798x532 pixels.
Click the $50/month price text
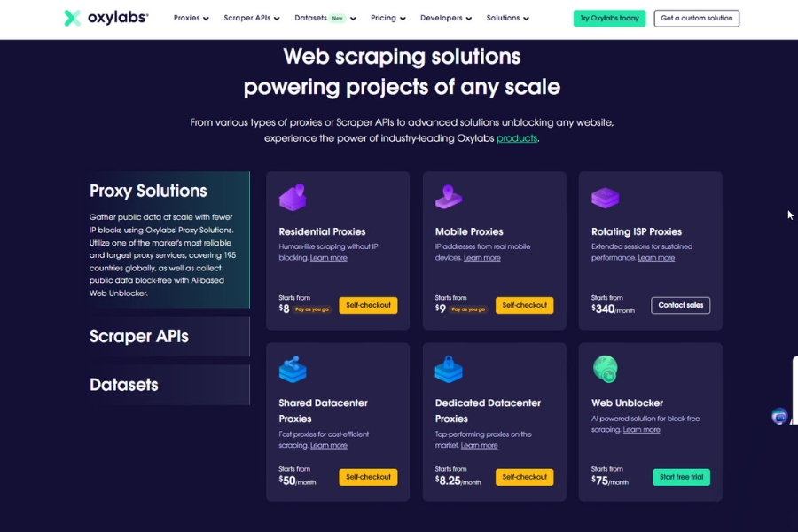click(297, 481)
